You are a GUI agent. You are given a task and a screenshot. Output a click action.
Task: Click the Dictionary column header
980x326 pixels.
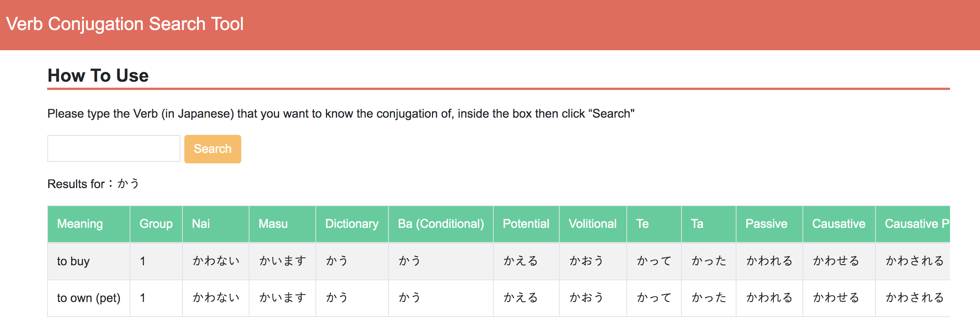(x=351, y=224)
